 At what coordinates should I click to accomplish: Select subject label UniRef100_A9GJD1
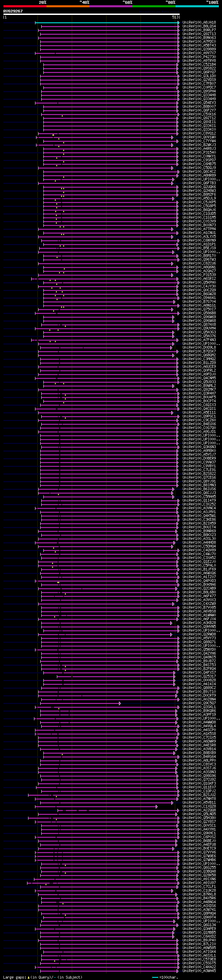pyautogui.click(x=199, y=432)
